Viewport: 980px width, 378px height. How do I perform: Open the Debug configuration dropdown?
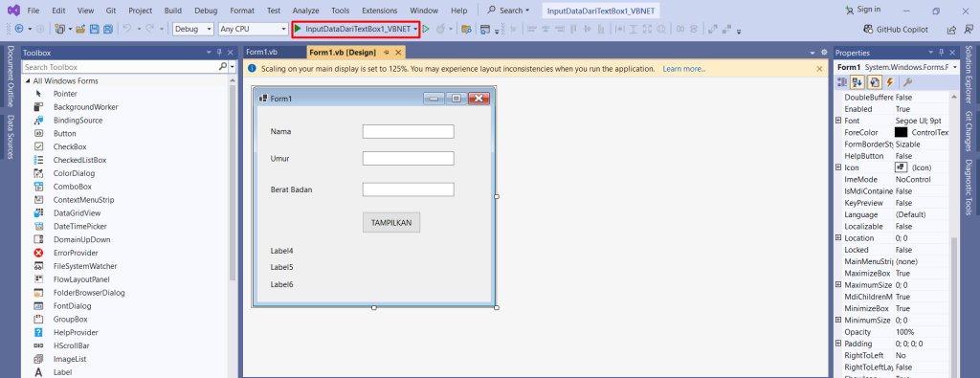pos(210,29)
